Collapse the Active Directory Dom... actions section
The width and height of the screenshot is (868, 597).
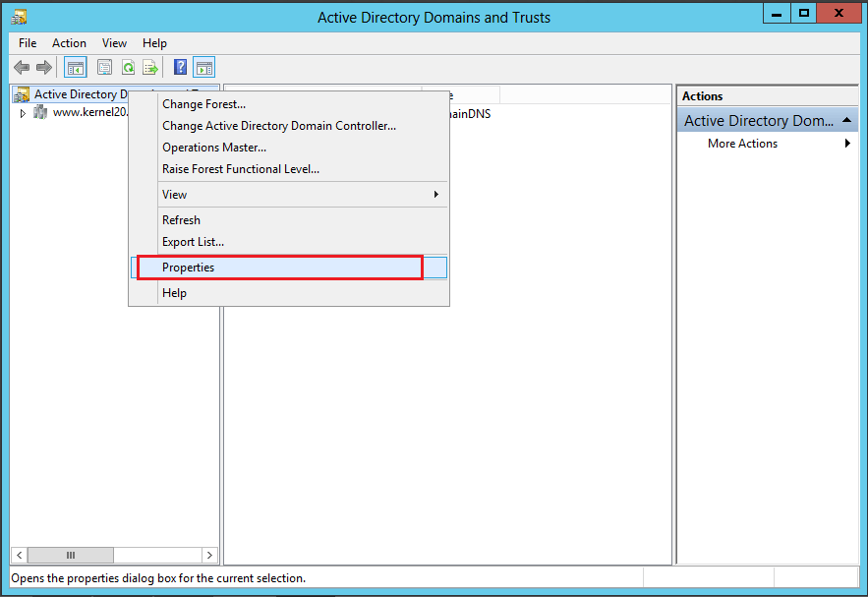click(846, 120)
